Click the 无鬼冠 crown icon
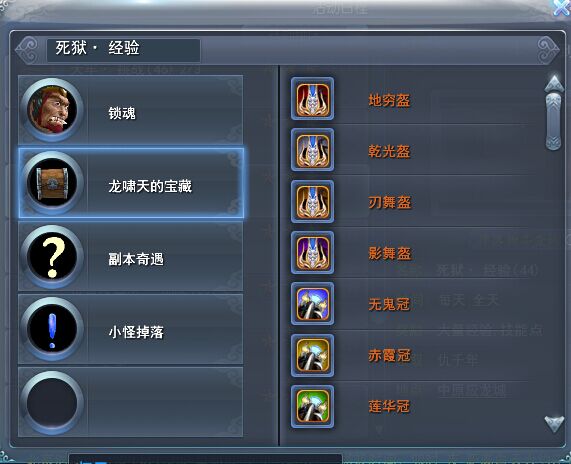The width and height of the screenshot is (571, 464). tap(312, 304)
